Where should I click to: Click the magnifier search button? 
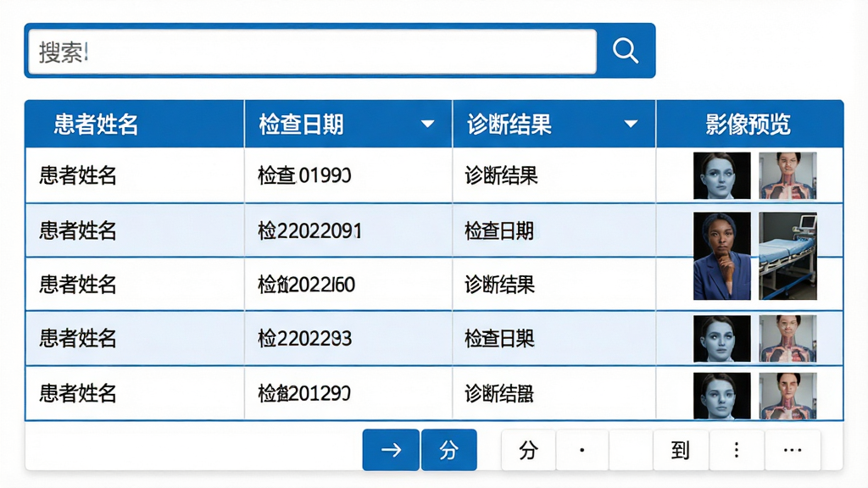(626, 51)
